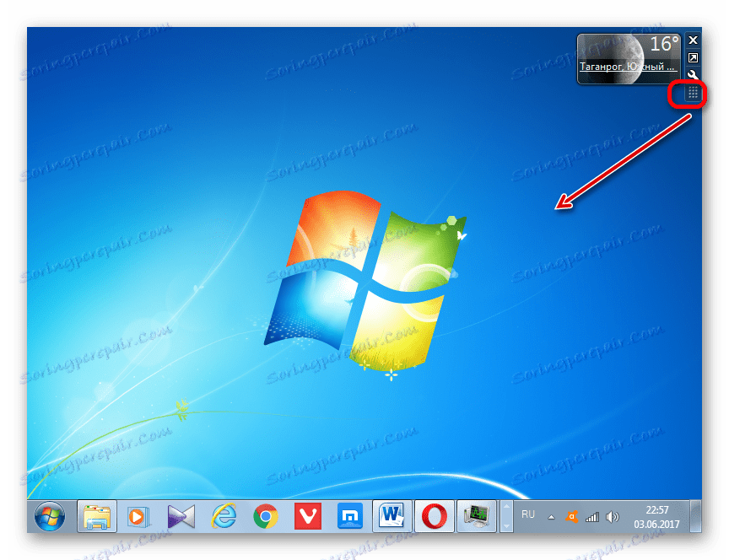Image resolution: width=729 pixels, height=560 pixels.
Task: Open weather gadget options wrench
Action: click(693, 75)
